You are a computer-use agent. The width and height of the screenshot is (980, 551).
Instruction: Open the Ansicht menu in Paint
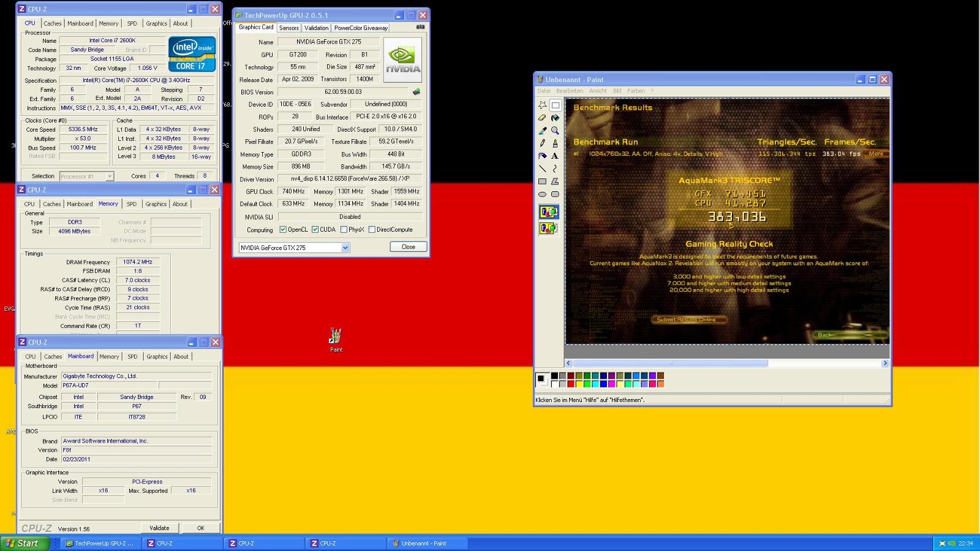click(598, 91)
